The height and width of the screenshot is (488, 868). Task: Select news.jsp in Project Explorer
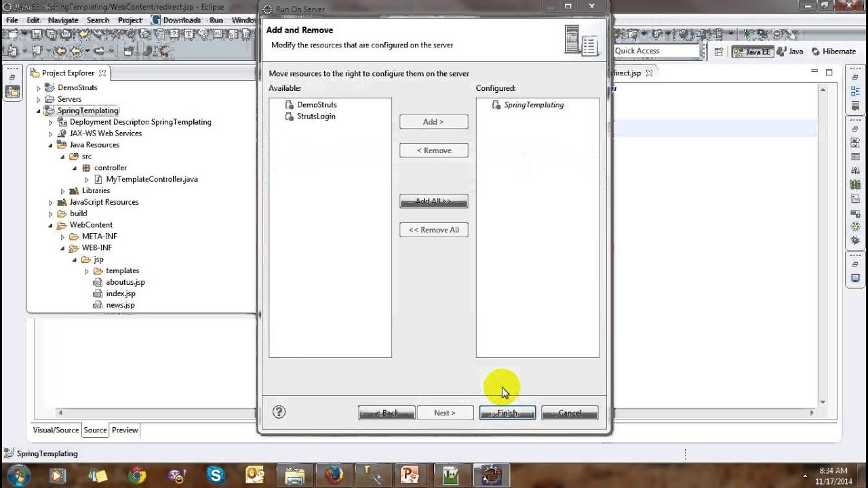[120, 305]
